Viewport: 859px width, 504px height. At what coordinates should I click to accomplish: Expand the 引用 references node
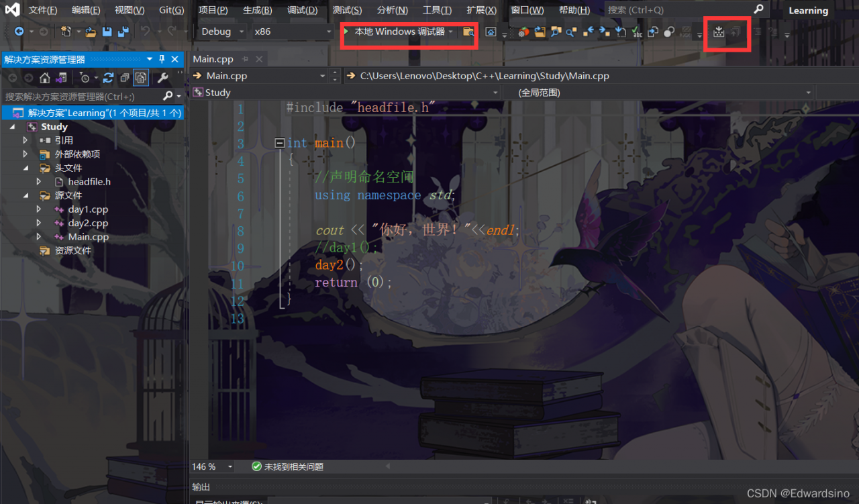pos(26,140)
